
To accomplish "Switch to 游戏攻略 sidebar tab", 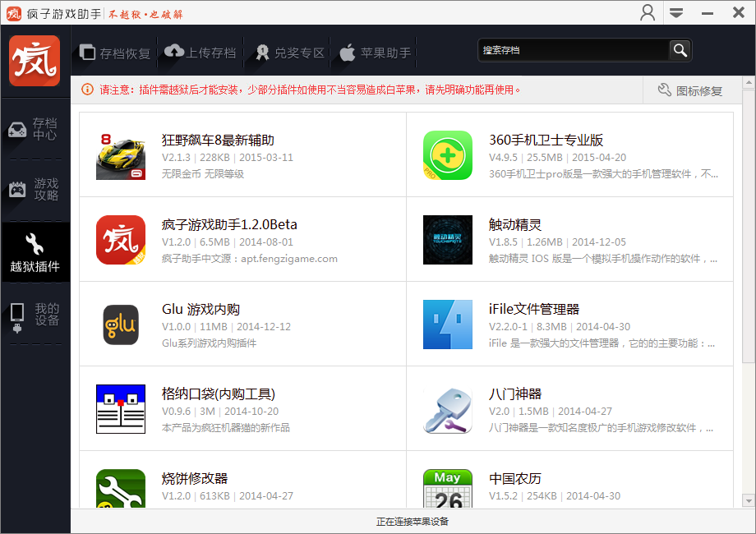I will (x=35, y=190).
